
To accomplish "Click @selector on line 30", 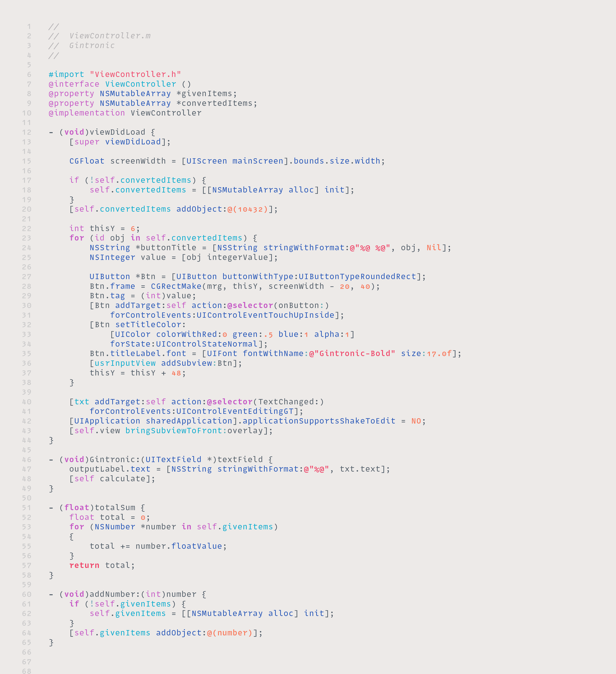I will [250, 305].
